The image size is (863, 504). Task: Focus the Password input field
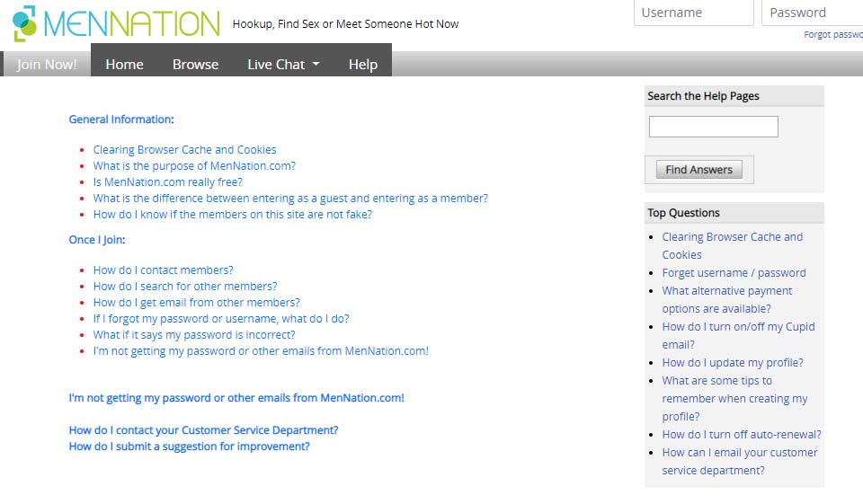click(812, 13)
